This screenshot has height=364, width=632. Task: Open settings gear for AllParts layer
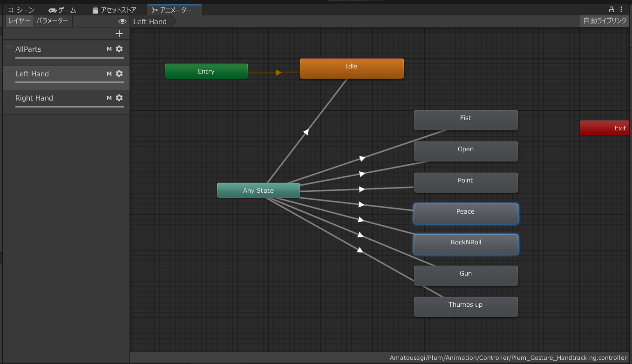119,49
